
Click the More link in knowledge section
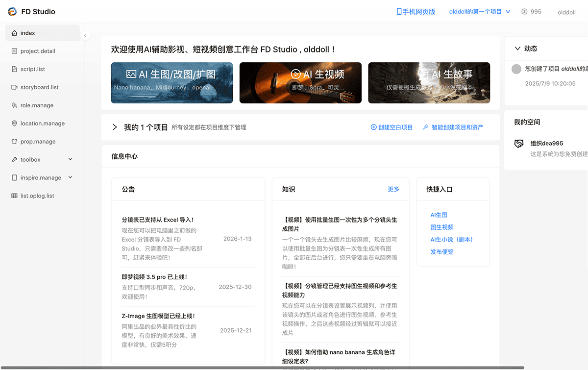click(x=393, y=189)
